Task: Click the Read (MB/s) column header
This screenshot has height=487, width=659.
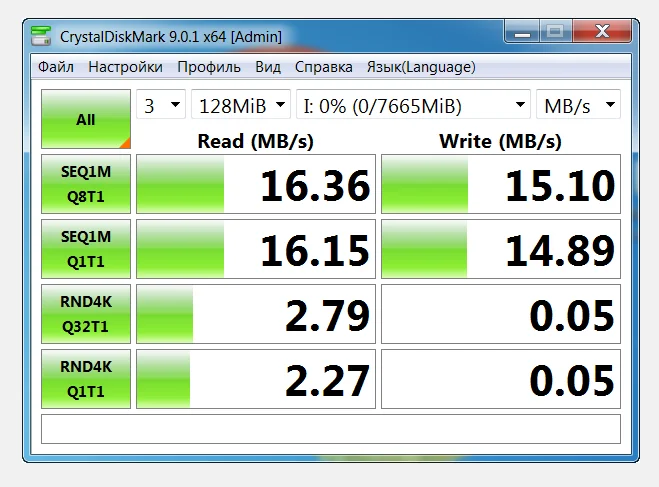Action: coord(256,141)
